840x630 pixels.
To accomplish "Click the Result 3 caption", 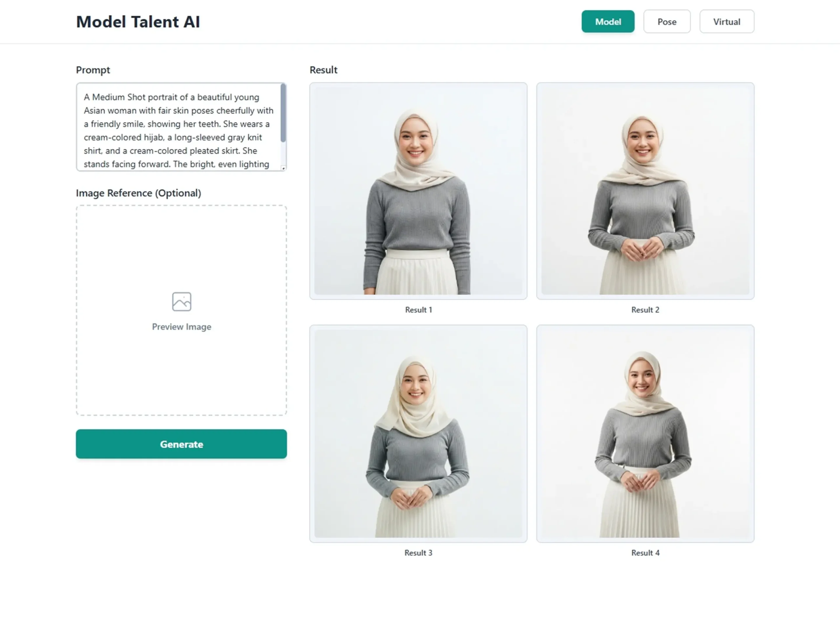I will click(418, 553).
